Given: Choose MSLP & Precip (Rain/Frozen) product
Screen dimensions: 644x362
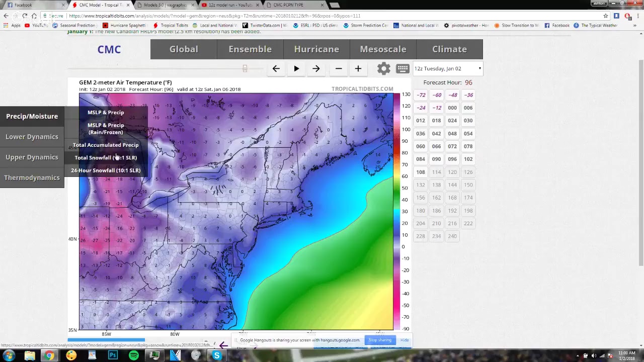Looking at the screenshot, I should pyautogui.click(x=106, y=129).
